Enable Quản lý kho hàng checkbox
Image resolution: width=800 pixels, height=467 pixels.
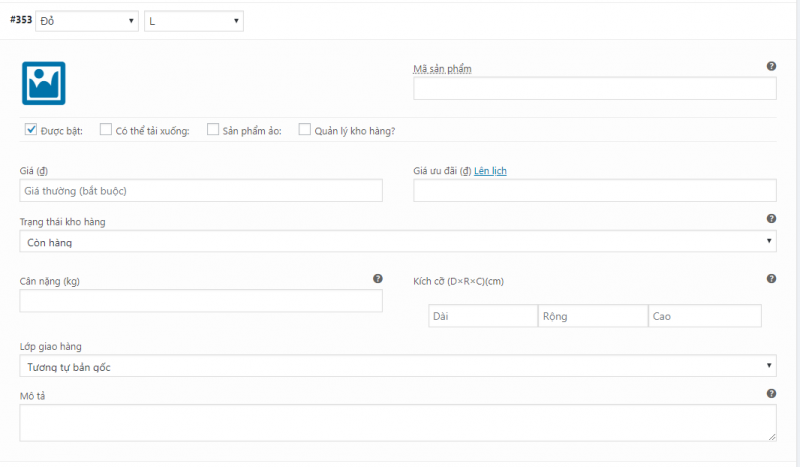(x=305, y=129)
